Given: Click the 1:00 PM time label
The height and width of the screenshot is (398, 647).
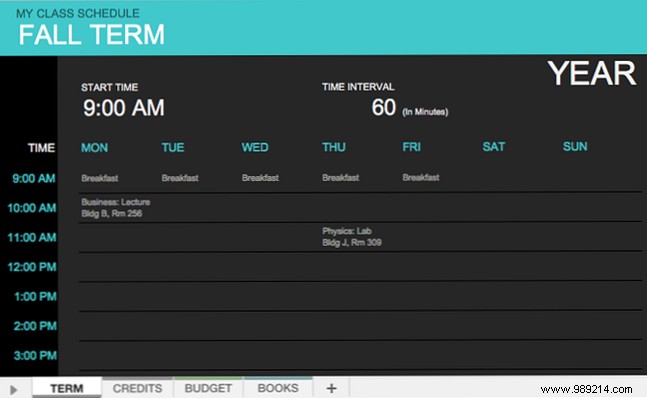Looking at the screenshot, I should (x=35, y=296).
